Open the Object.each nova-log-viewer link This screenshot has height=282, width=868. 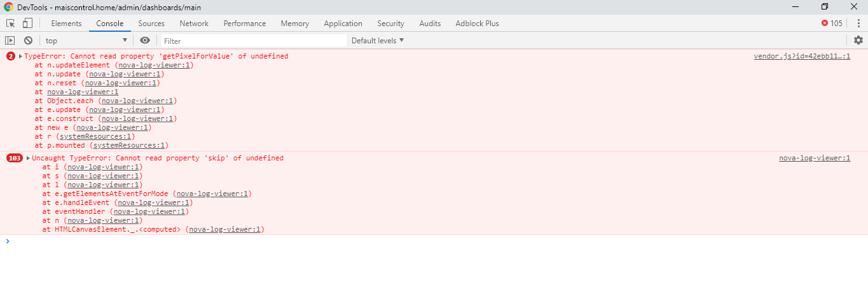click(137, 101)
